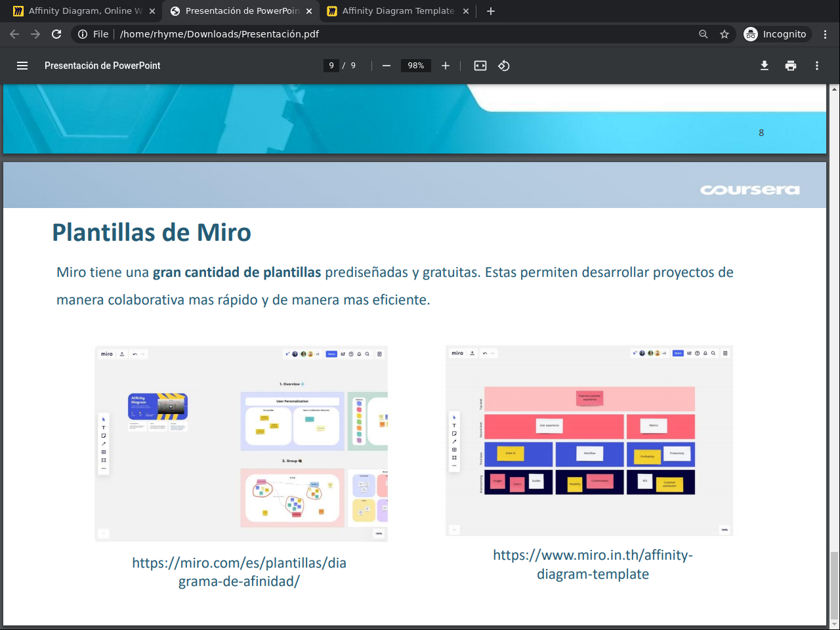Open a new browser tab
840x630 pixels.
tap(491, 11)
